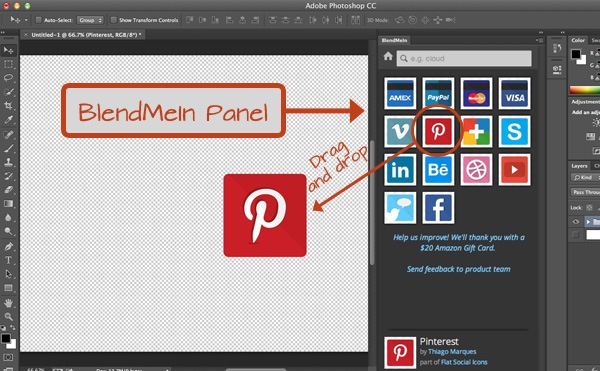The height and width of the screenshot is (371, 600).
Task: Click the BlendMeIn home icon
Action: [388, 57]
